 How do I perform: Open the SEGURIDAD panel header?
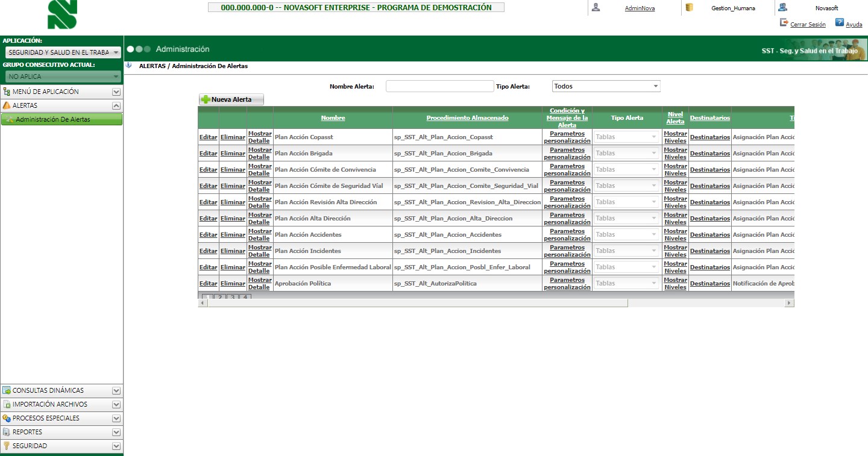click(x=62, y=446)
